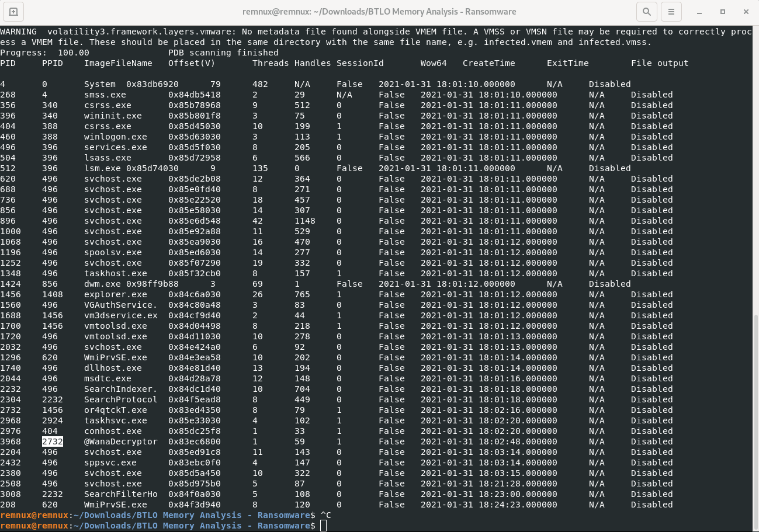Click PDB scanning finished status text
Image resolution: width=759 pixels, height=532 pixels.
point(223,53)
